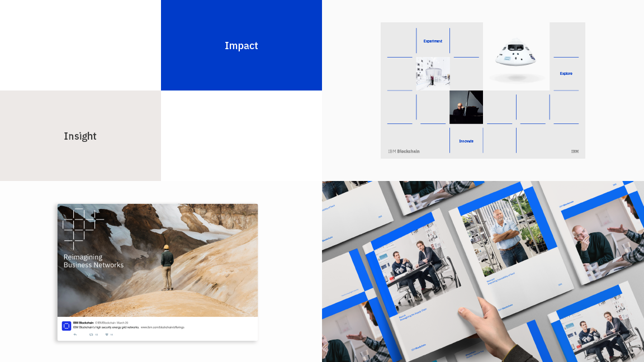Click the IBM Blockchain account name in the tweet
Image resolution: width=644 pixels, height=362 pixels.
click(83, 323)
